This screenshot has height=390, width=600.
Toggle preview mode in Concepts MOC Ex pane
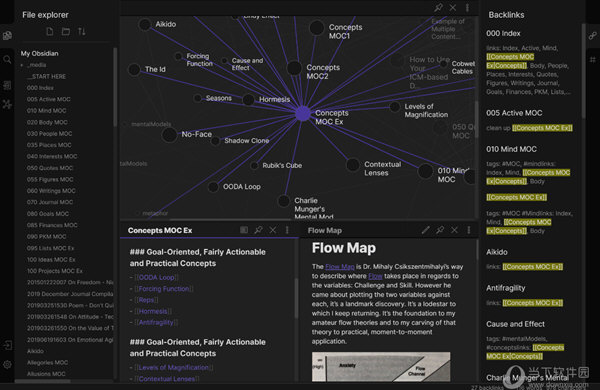coord(244,230)
